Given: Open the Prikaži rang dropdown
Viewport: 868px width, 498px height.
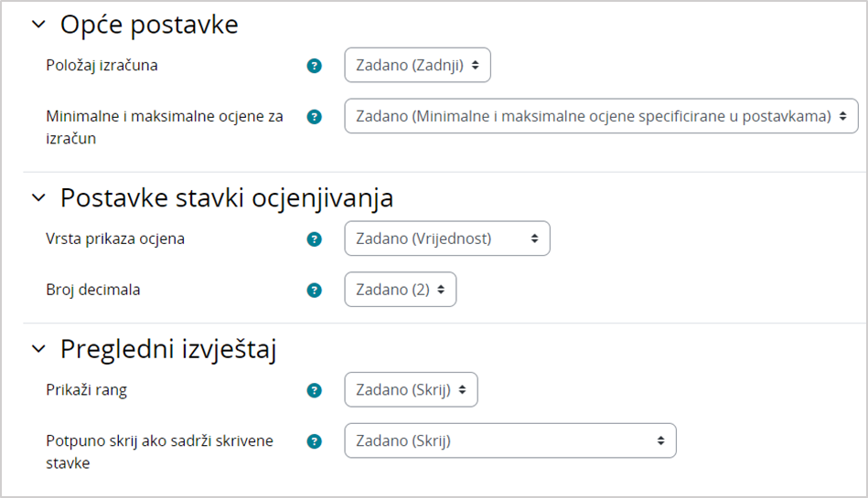Looking at the screenshot, I should click(x=411, y=390).
